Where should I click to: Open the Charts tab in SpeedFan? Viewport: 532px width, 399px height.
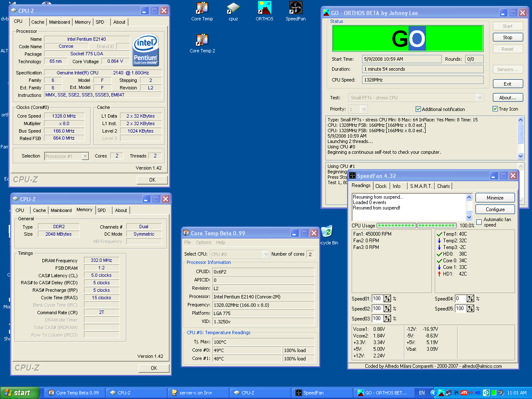pos(443,186)
